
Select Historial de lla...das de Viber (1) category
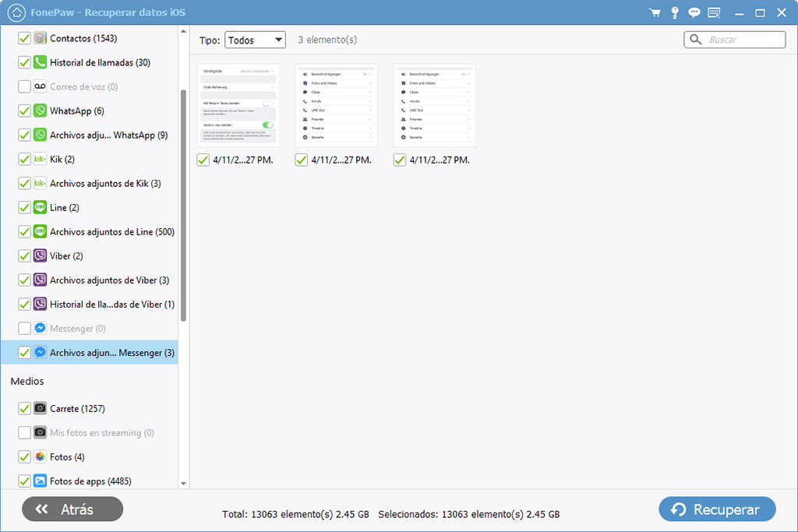(x=90, y=304)
